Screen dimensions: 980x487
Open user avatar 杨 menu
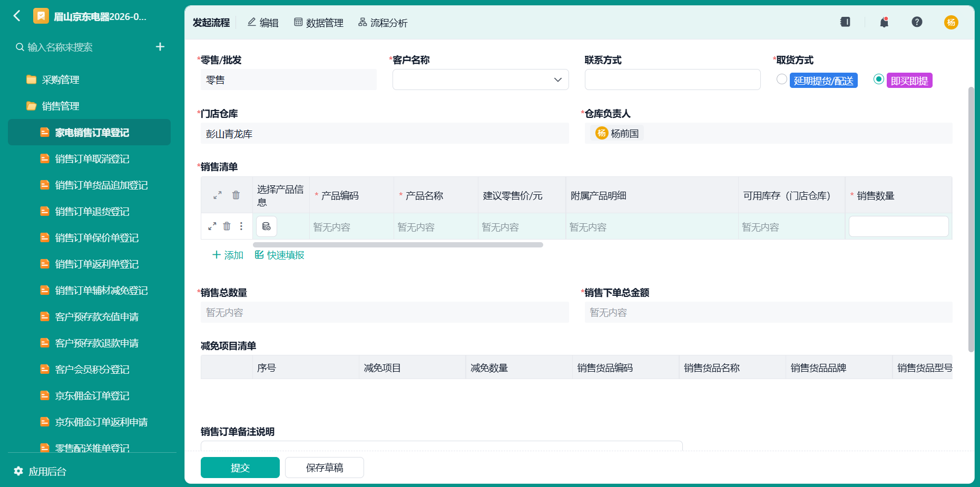(x=951, y=22)
